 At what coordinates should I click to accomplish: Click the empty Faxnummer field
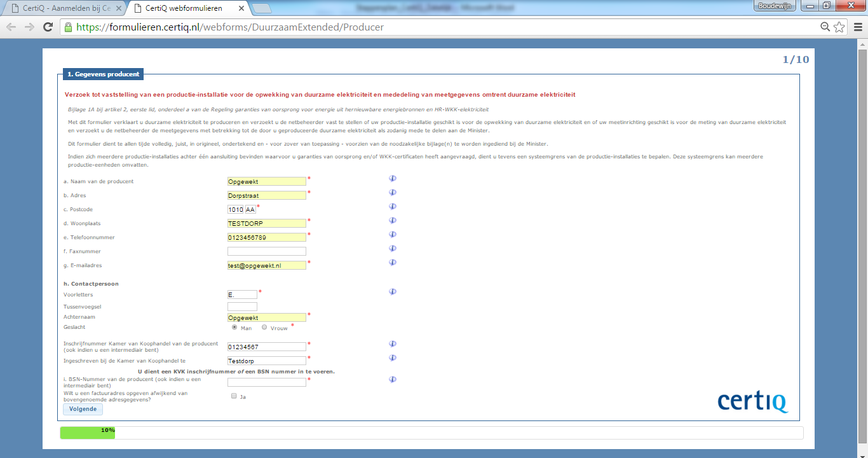click(267, 251)
